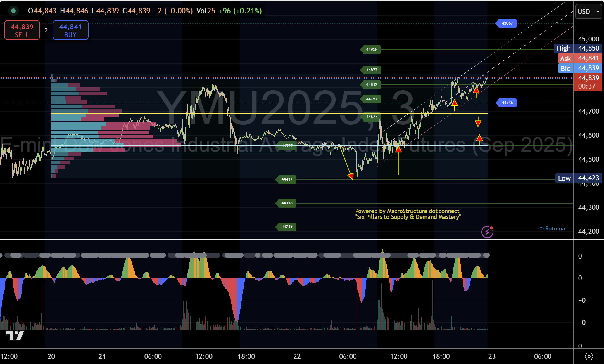
Task: Click the red 44,839 countdown price label
Action: pos(588,82)
